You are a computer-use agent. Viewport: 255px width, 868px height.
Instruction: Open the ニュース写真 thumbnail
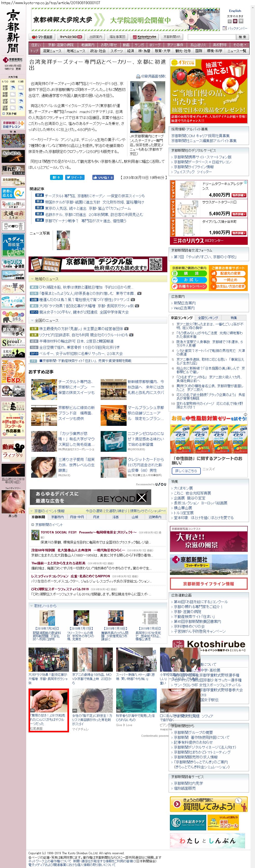point(63,240)
